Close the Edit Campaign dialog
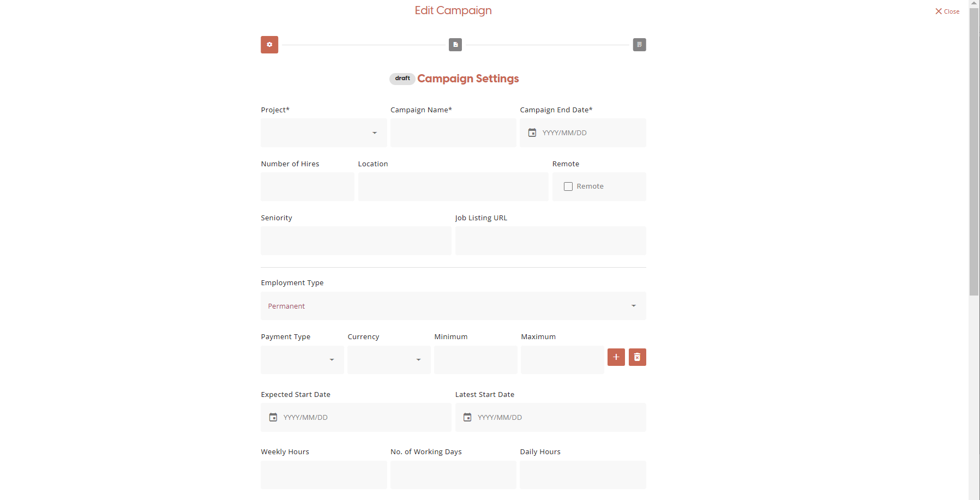 click(x=947, y=11)
